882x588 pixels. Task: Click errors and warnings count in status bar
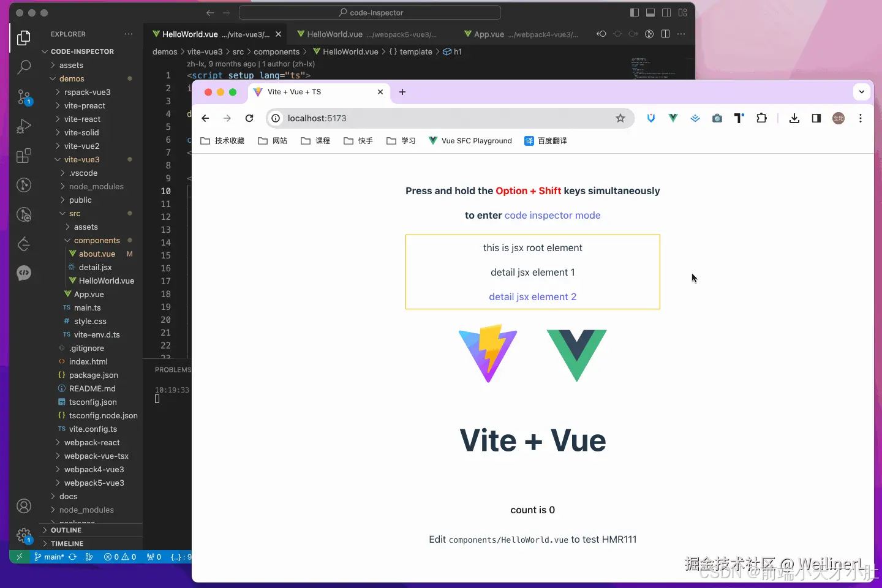pyautogui.click(x=120, y=557)
